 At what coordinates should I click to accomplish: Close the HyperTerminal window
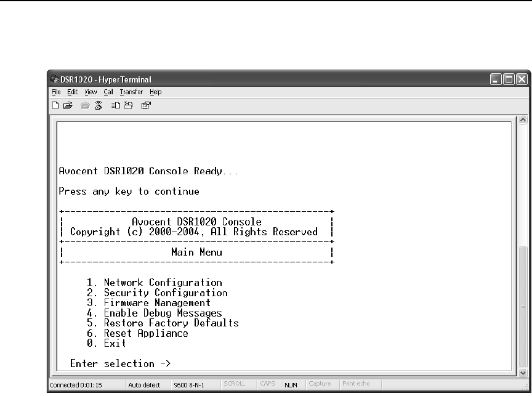pos(522,79)
